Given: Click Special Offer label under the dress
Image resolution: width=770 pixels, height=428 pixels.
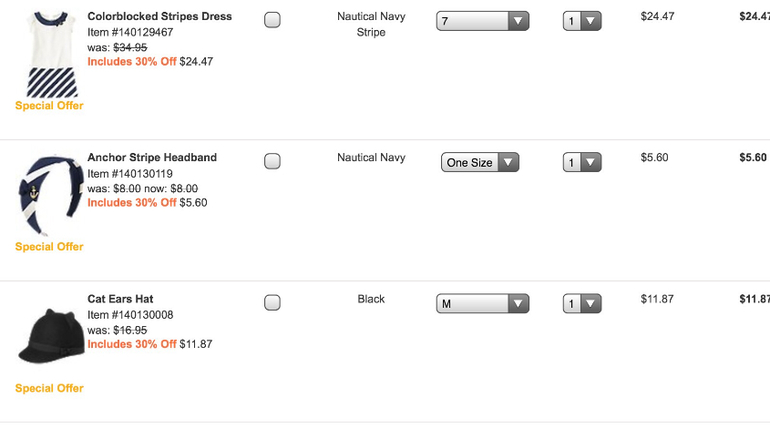Looking at the screenshot, I should pyautogui.click(x=49, y=105).
